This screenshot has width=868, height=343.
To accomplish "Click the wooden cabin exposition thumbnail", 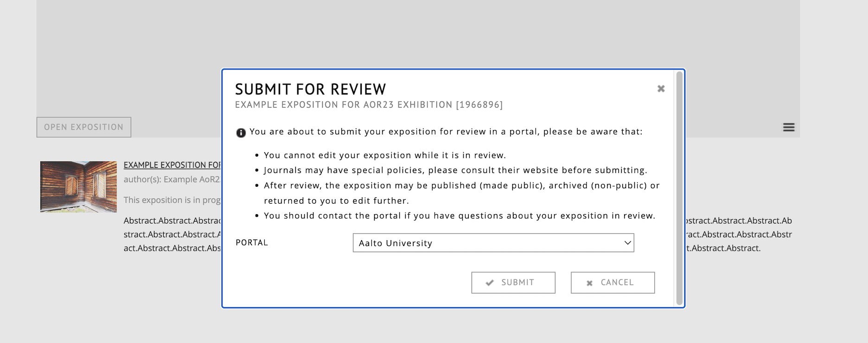I will [x=78, y=187].
